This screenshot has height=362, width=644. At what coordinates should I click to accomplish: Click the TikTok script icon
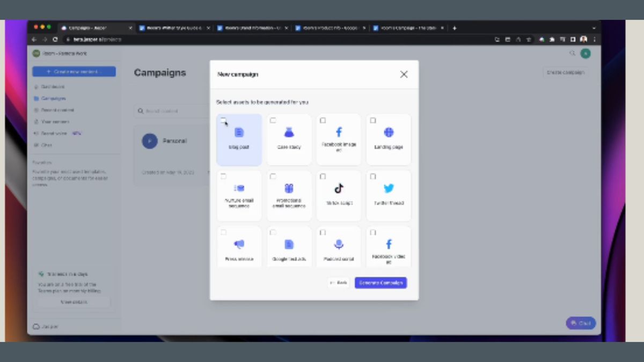coord(339,188)
